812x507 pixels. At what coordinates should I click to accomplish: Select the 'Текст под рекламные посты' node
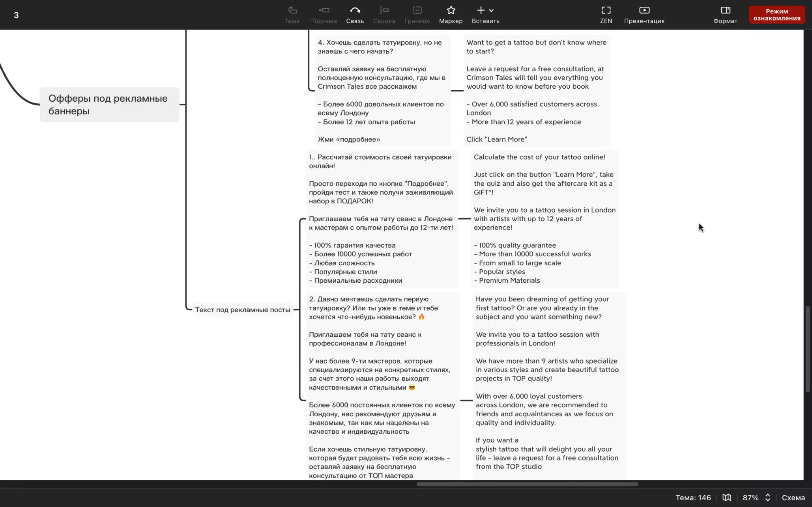click(x=242, y=309)
